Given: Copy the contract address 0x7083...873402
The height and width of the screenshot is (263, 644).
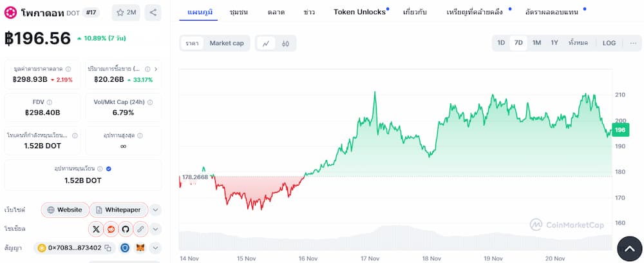Looking at the screenshot, I should 108,248.
